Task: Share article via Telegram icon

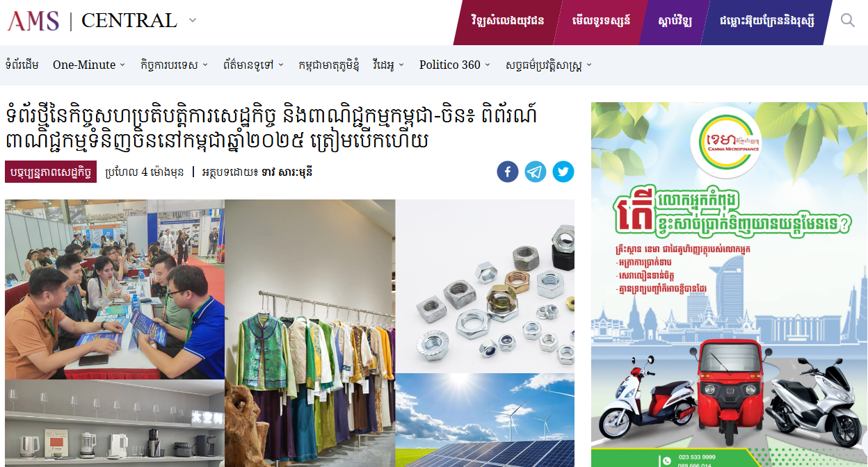Action: click(536, 172)
